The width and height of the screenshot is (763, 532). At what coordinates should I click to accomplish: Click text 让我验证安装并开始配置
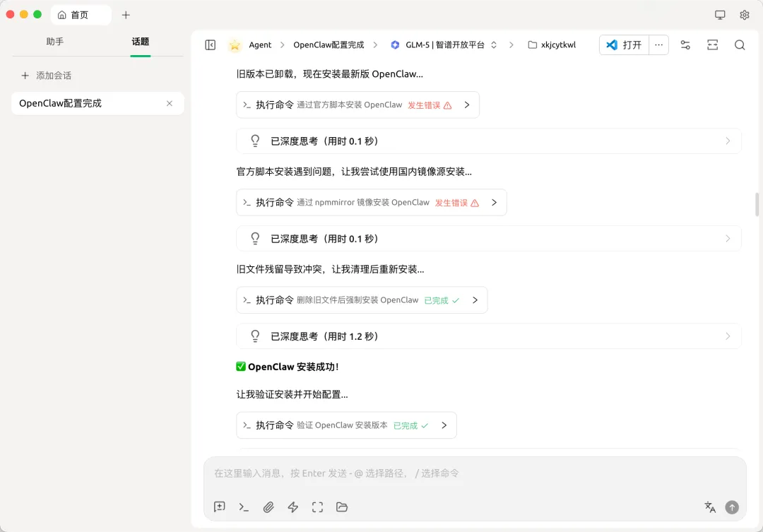pos(292,394)
